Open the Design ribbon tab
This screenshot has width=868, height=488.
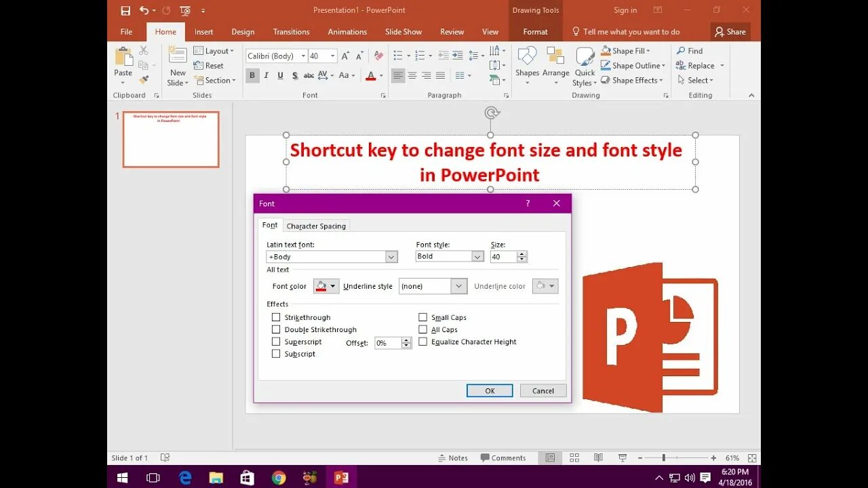click(243, 32)
